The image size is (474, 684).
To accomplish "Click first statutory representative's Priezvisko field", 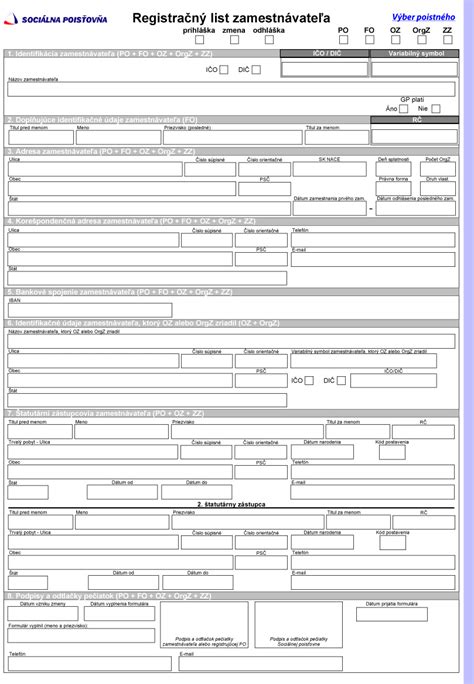I will click(247, 431).
